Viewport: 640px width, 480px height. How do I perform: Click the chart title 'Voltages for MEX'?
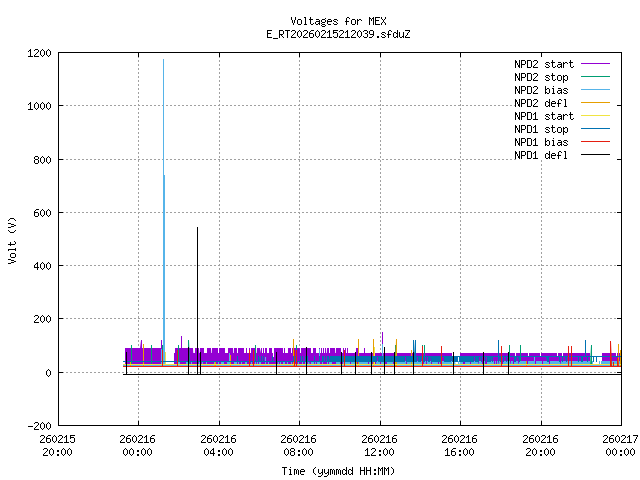click(338, 21)
